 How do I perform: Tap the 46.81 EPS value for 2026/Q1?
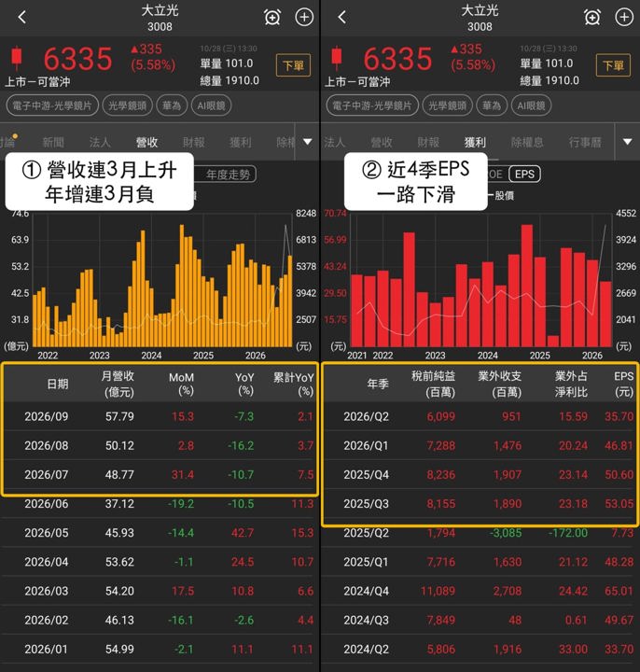tap(619, 446)
